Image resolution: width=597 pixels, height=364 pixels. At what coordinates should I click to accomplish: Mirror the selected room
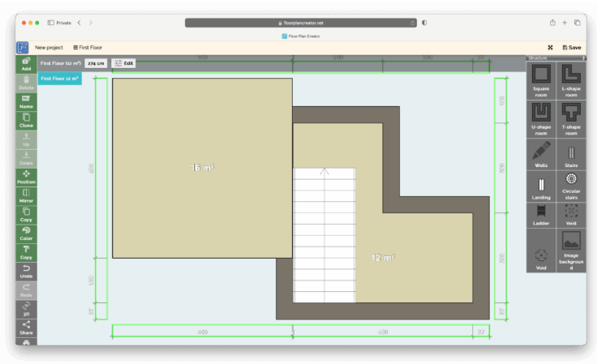point(26,195)
